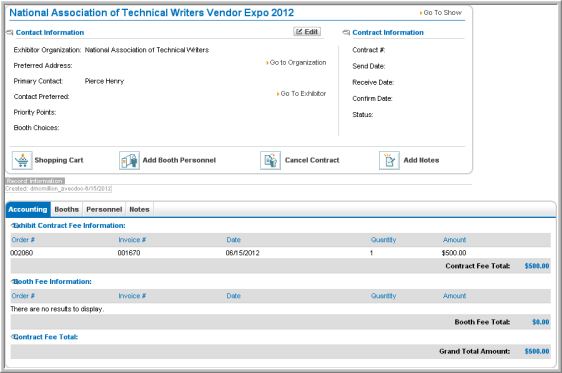Click the Contract Fee Total $500.00 value
Image resolution: width=562 pixels, height=373 pixels.
pyautogui.click(x=537, y=266)
